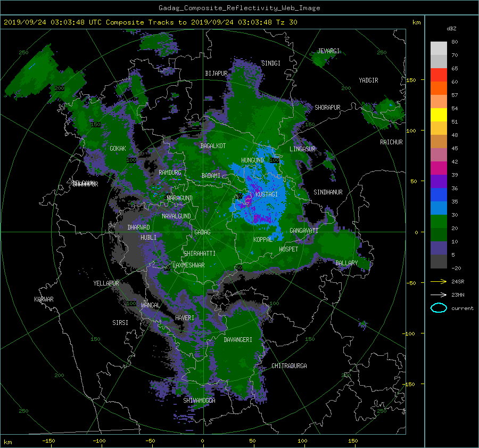The width and height of the screenshot is (479, 448).
Task: Click the KUSTAGI city label
Action: tap(267, 194)
